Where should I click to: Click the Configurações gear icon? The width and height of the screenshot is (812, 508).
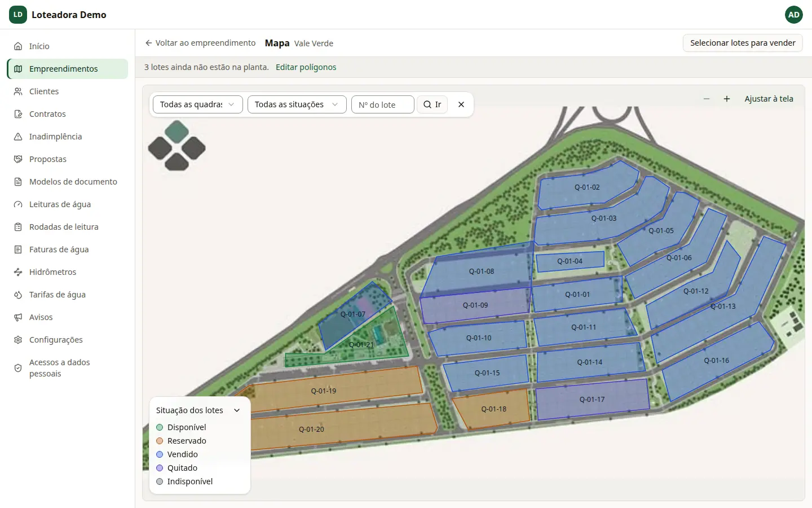click(x=18, y=340)
